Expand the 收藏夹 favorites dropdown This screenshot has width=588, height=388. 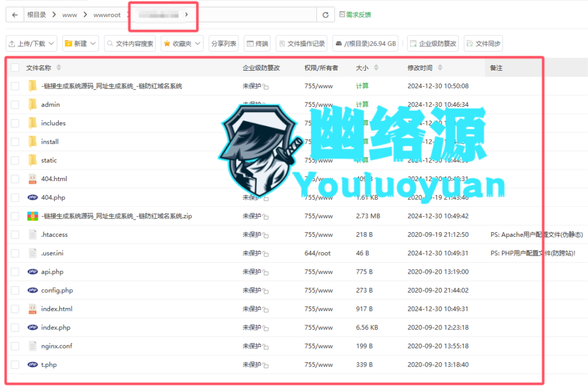coord(182,44)
